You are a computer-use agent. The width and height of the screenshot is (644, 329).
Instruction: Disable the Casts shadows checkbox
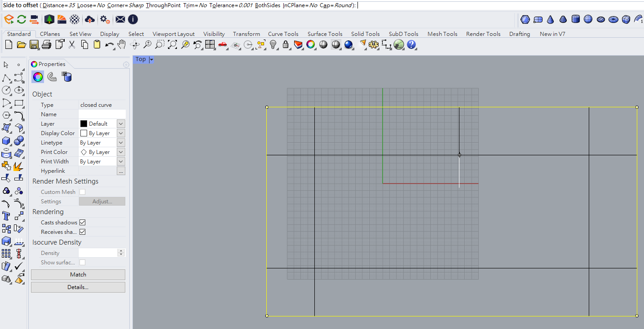pos(82,222)
